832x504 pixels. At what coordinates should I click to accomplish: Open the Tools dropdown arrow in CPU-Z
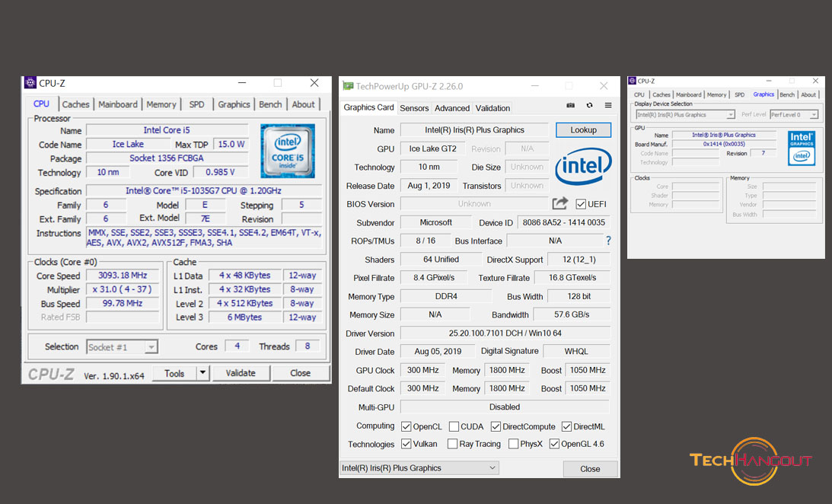point(202,373)
